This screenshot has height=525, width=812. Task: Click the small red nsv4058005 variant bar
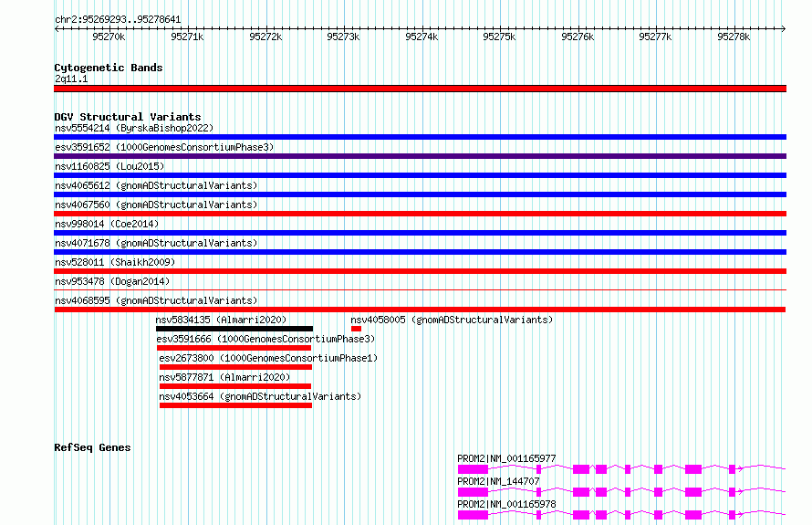356,329
